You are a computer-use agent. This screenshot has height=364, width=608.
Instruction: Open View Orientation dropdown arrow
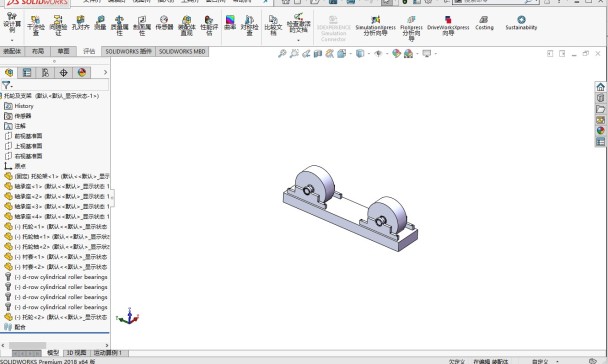pyautogui.click(x=351, y=54)
